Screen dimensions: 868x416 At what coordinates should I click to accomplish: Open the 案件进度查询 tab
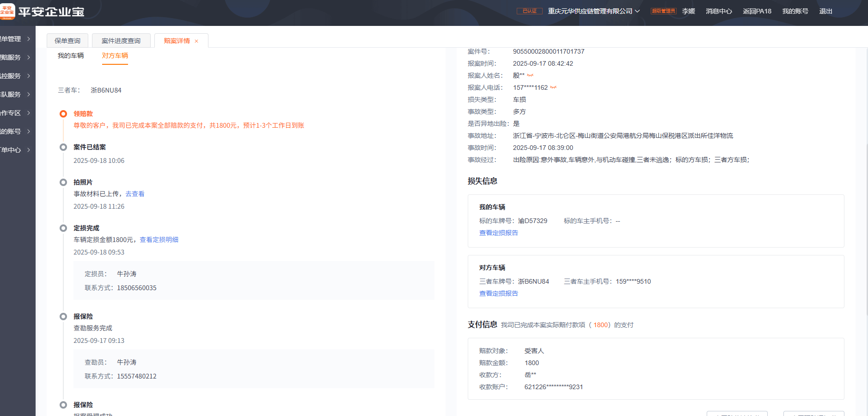121,41
